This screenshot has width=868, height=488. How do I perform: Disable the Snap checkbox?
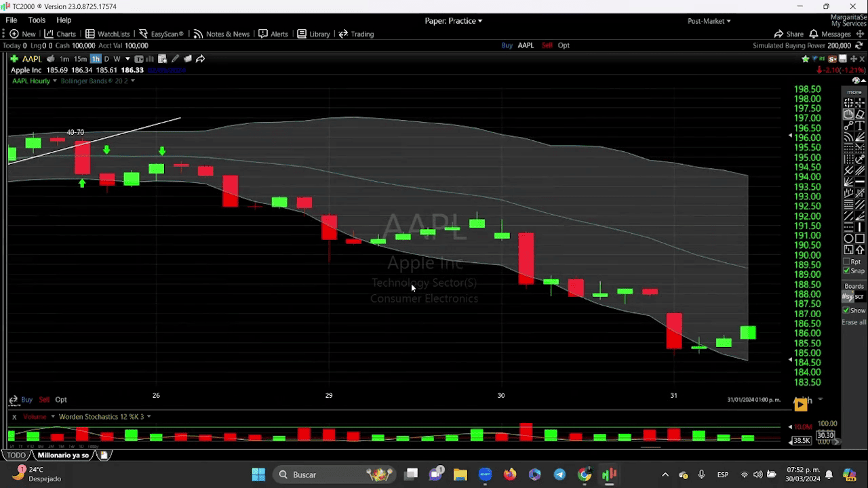[846, 270]
